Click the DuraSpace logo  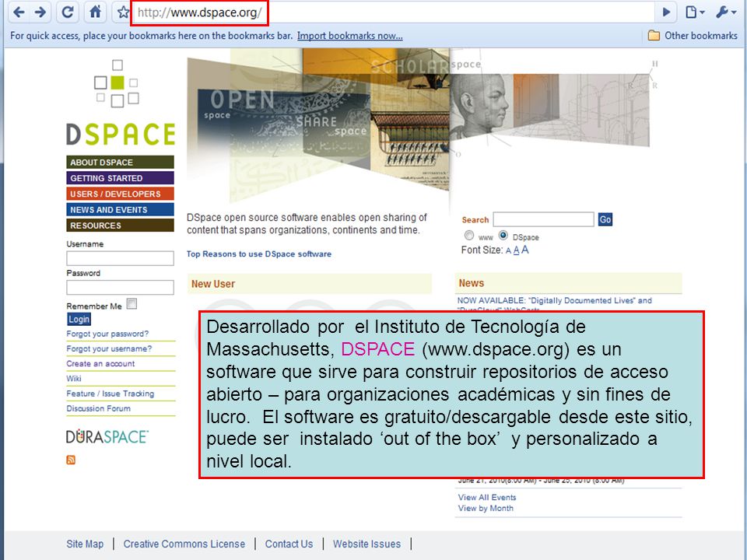[107, 436]
